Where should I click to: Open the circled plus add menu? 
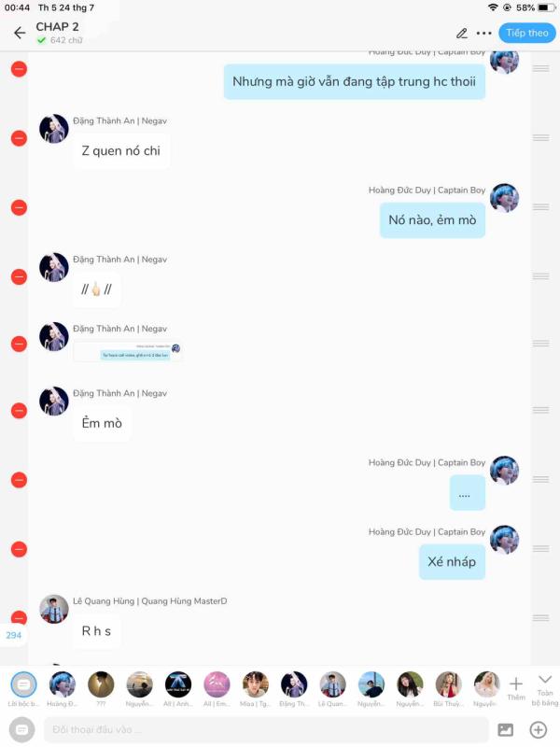(x=539, y=729)
